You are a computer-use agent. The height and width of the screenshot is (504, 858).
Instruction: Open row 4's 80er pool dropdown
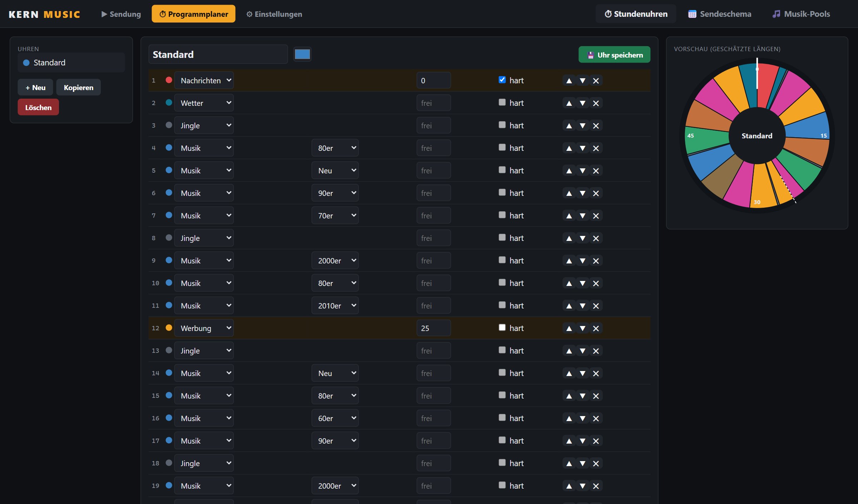coord(335,148)
